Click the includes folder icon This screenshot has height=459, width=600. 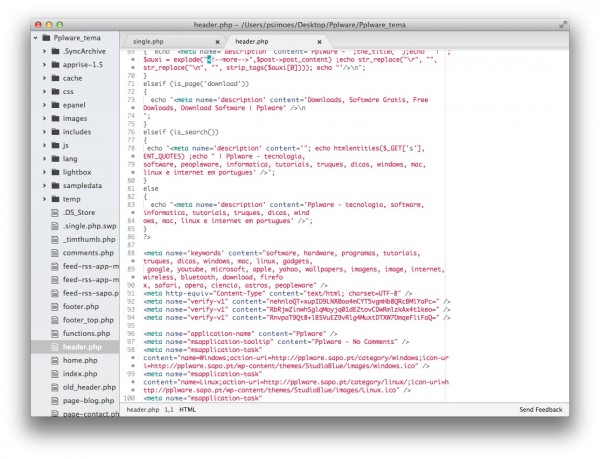pyautogui.click(x=55, y=132)
